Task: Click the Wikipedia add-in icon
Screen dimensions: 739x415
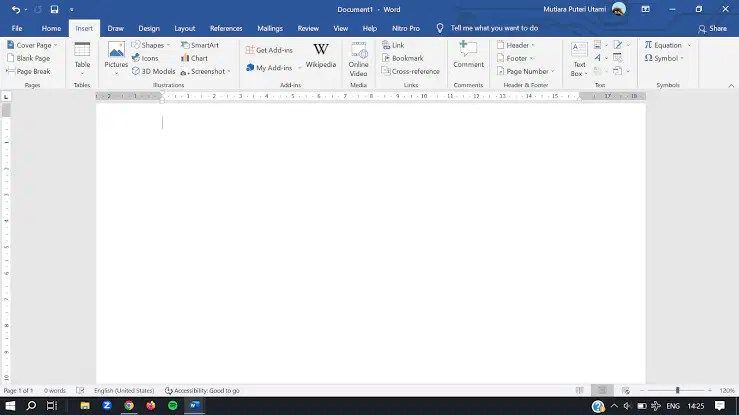Action: point(320,56)
